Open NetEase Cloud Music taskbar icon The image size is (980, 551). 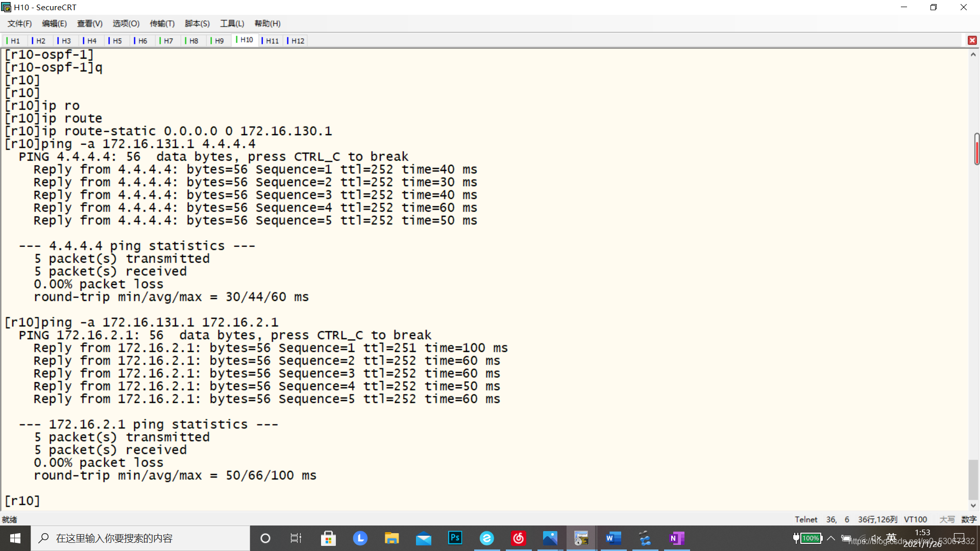[519, 538]
